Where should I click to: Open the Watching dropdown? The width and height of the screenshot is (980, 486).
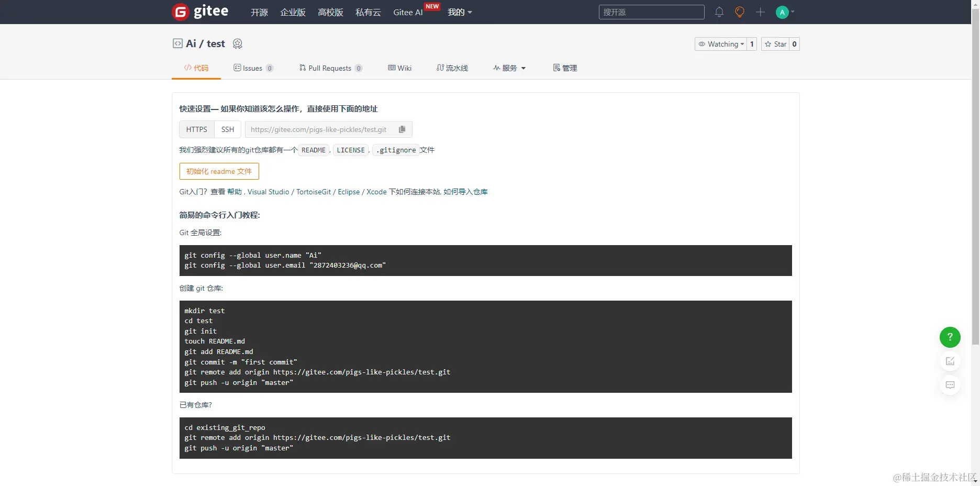[x=721, y=44]
